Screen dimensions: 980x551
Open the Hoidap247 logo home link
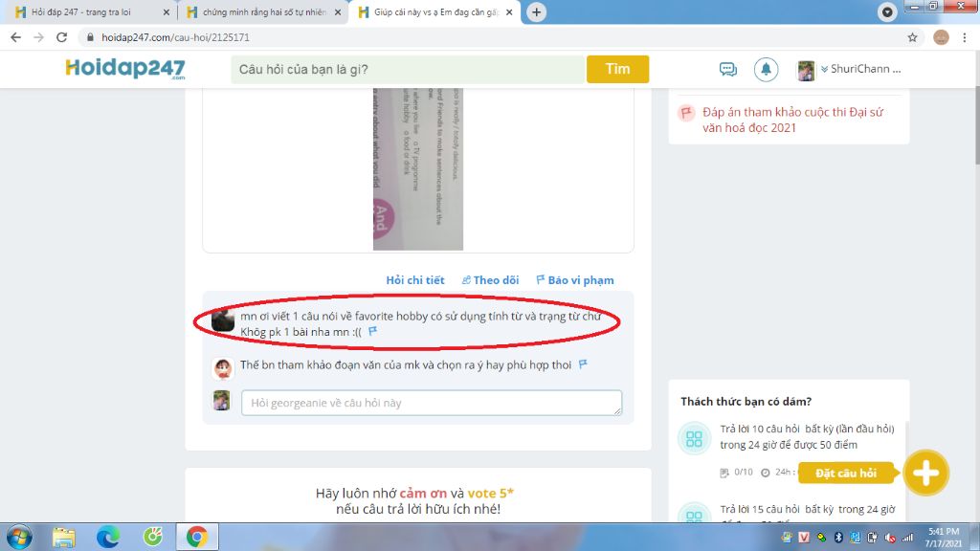(125, 69)
